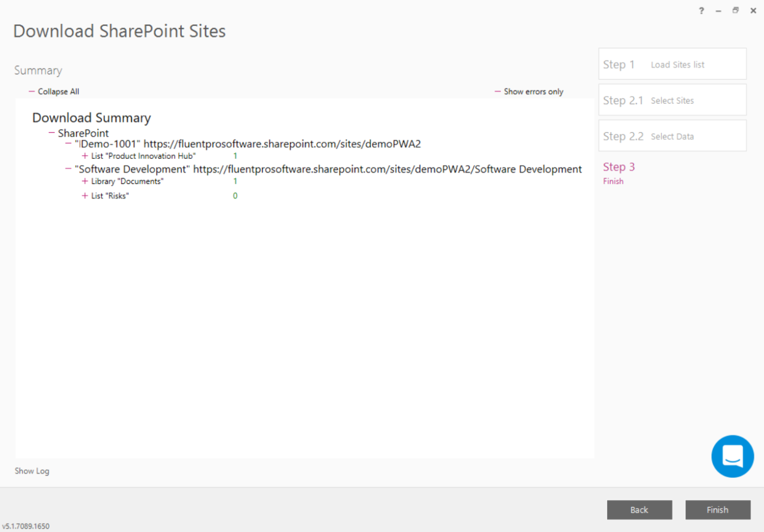The height and width of the screenshot is (532, 764).
Task: Click count 1 beside Library Documents
Action: [235, 181]
